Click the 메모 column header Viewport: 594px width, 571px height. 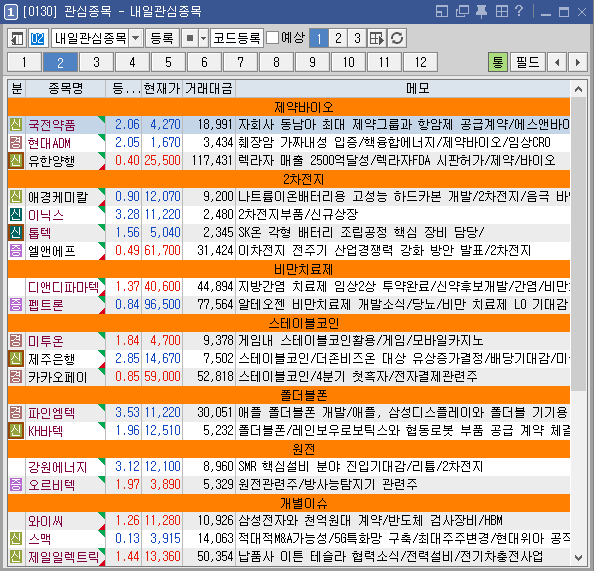(x=403, y=89)
